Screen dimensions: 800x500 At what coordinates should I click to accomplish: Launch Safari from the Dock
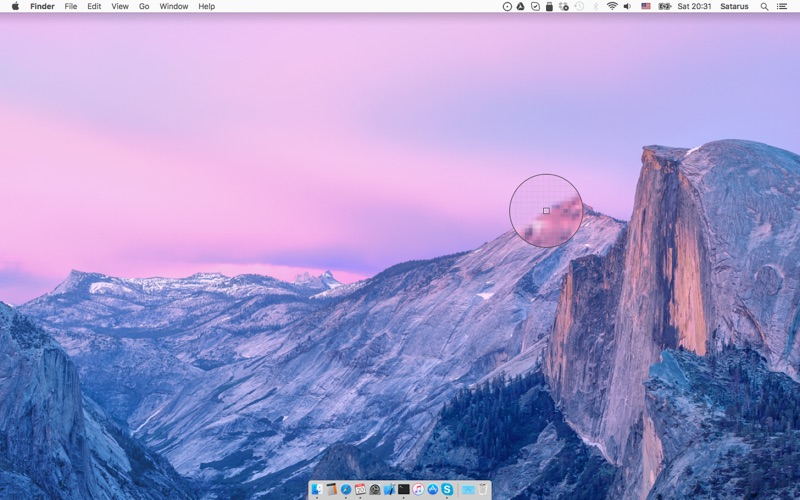click(x=346, y=489)
